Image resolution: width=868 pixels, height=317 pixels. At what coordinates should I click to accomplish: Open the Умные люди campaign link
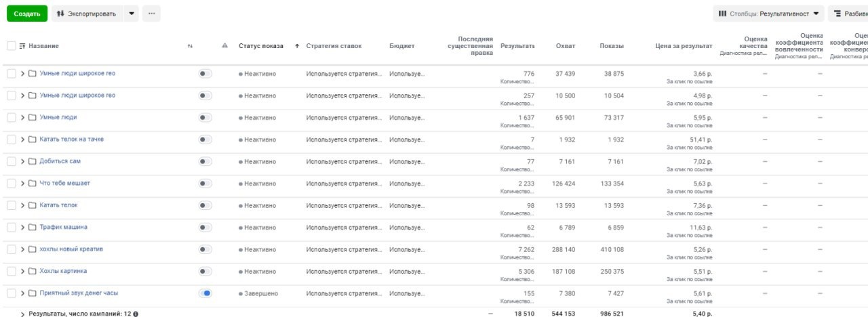tap(58, 117)
